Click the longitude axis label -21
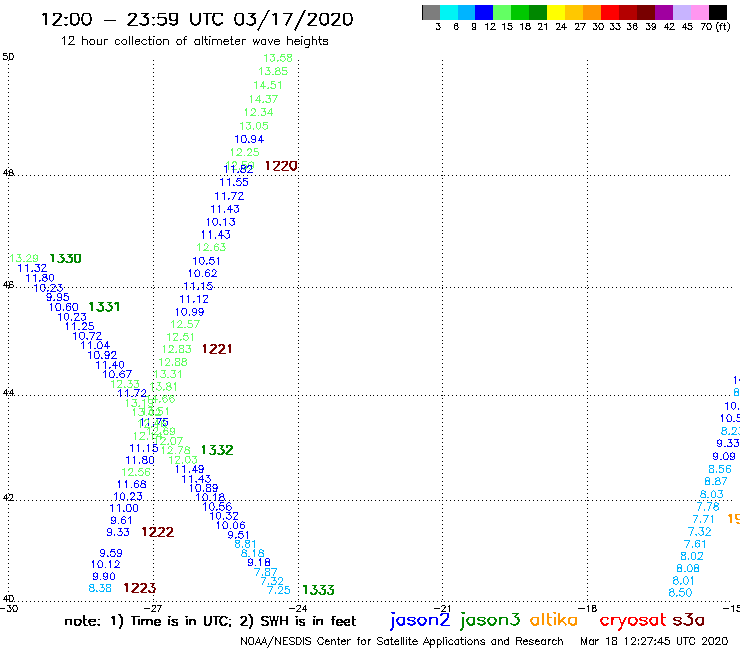This screenshot has width=740, height=650. click(442, 608)
